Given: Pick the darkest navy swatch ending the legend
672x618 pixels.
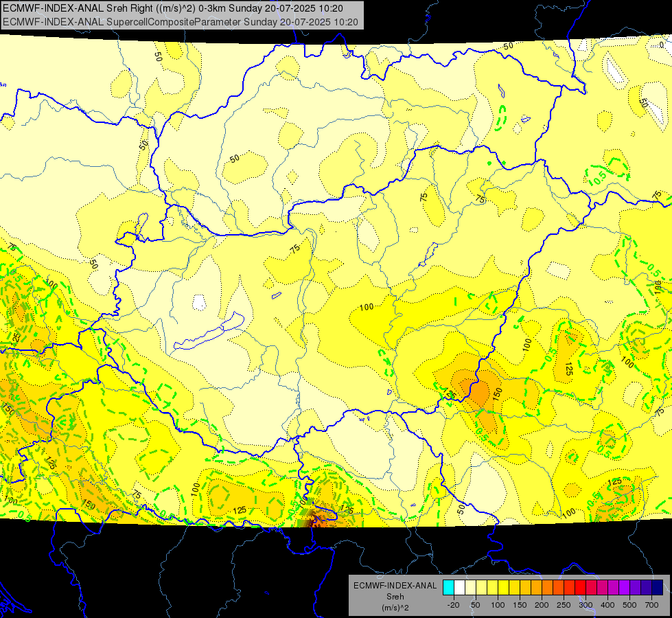Looking at the screenshot, I should tap(658, 587).
